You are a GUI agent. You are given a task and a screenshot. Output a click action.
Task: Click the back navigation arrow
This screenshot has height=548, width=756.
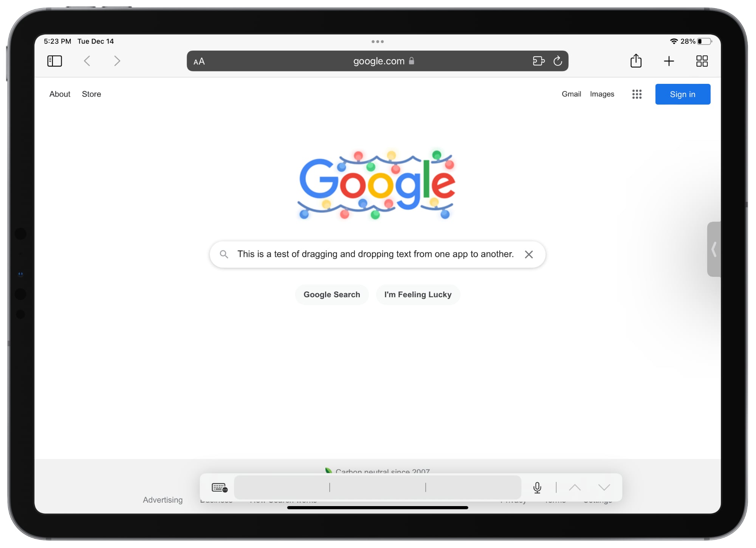[x=87, y=61]
